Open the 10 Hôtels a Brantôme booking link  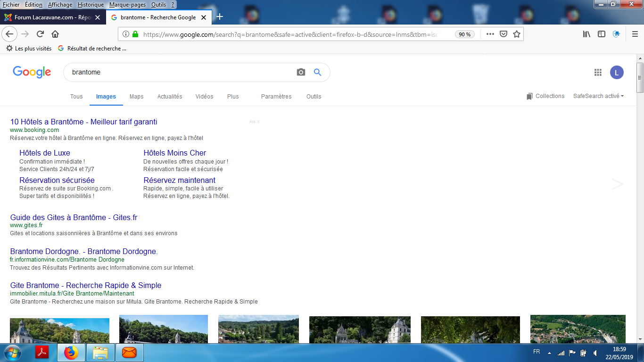pos(84,122)
